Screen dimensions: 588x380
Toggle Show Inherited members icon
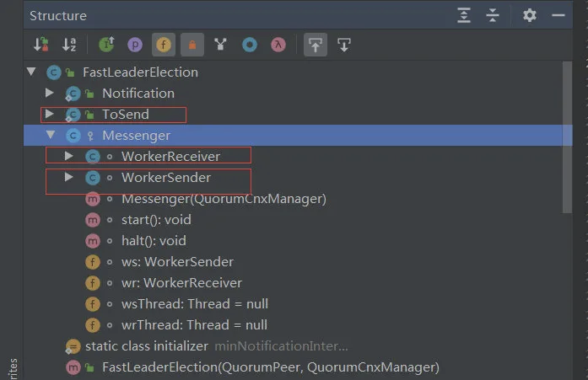[106, 45]
